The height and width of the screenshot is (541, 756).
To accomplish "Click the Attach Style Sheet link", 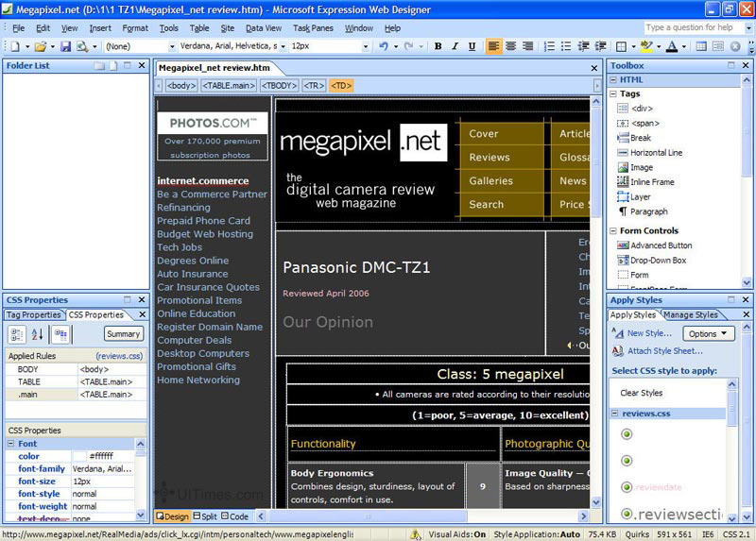I will coord(664,351).
